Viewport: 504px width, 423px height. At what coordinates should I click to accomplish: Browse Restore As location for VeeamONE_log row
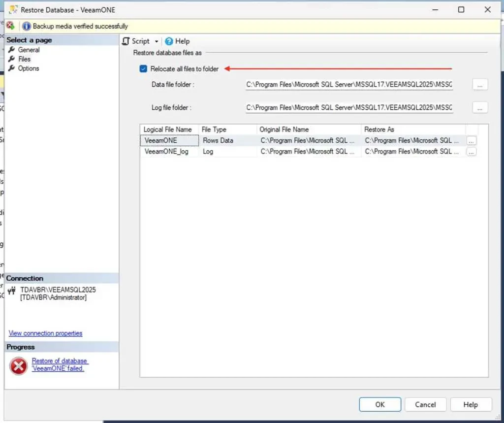[x=471, y=152]
